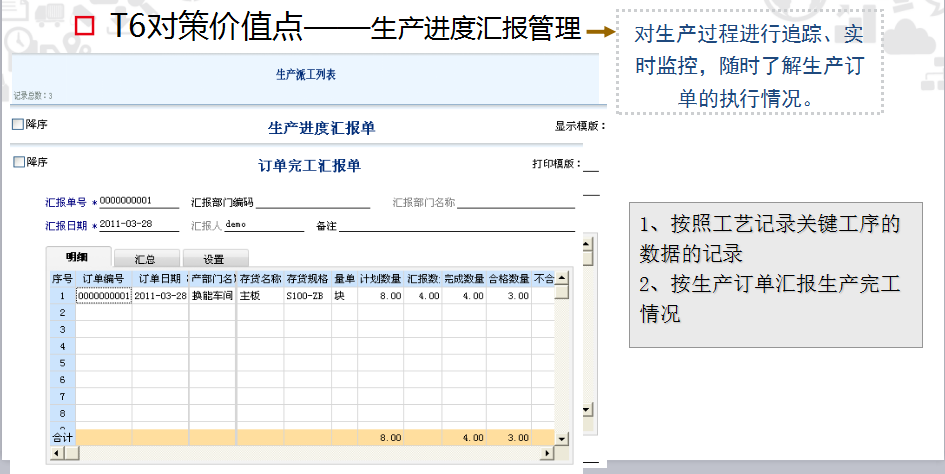Click the horizontal scroll left arrow
This screenshot has height=474, width=945.
click(x=57, y=453)
